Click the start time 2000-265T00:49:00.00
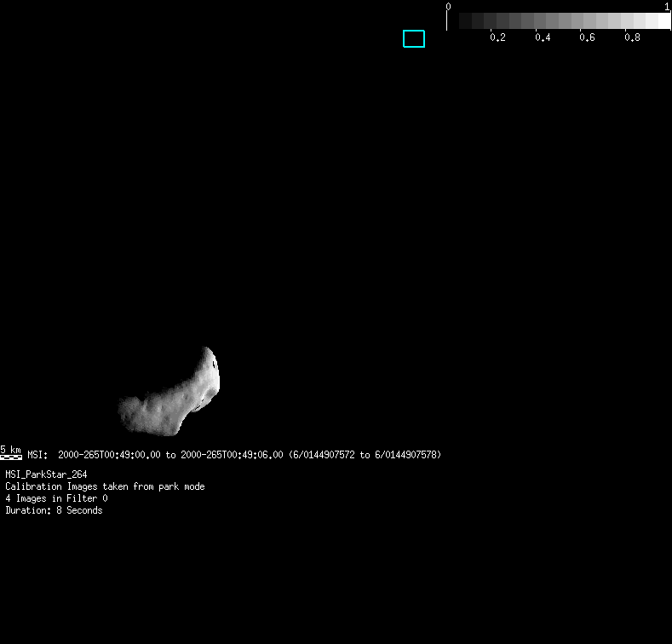 coord(109,455)
